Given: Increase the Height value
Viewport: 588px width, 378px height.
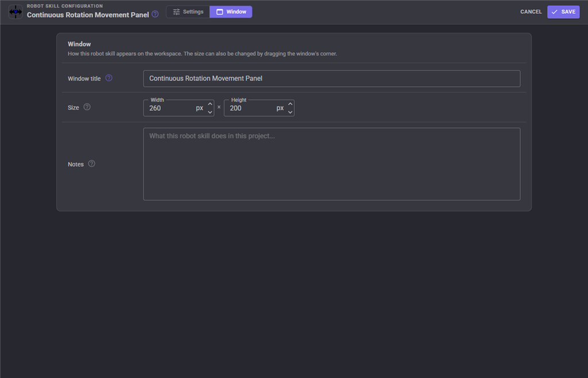Looking at the screenshot, I should tap(290, 104).
